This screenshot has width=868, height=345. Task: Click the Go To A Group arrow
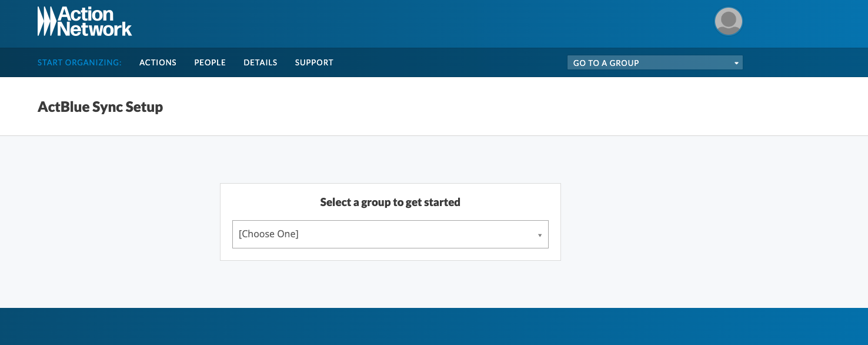pyautogui.click(x=736, y=63)
